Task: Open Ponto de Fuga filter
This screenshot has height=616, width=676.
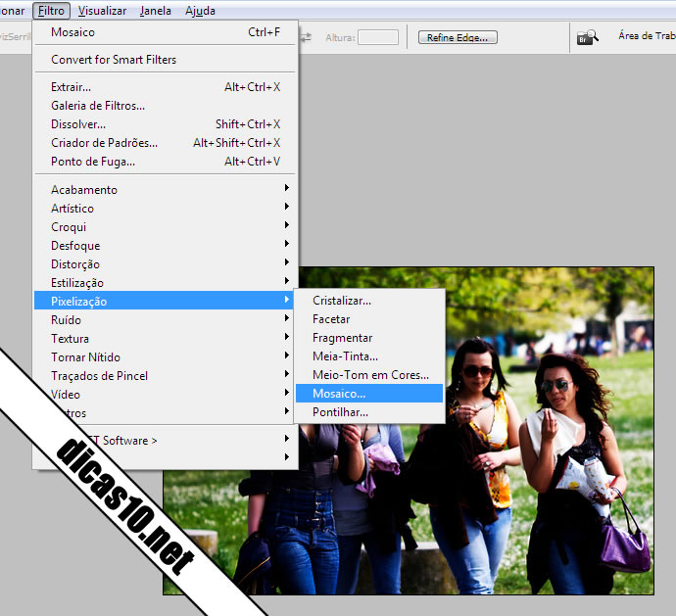Action: (x=166, y=162)
